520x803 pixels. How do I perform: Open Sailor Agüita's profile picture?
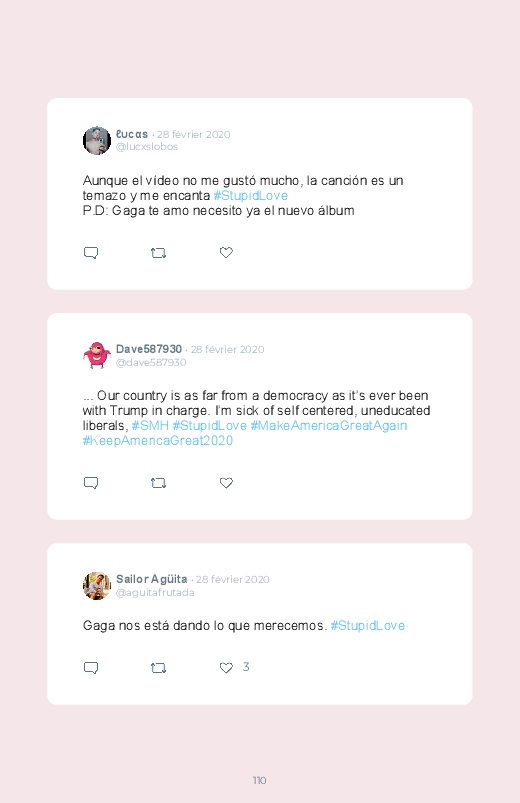pyautogui.click(x=97, y=586)
